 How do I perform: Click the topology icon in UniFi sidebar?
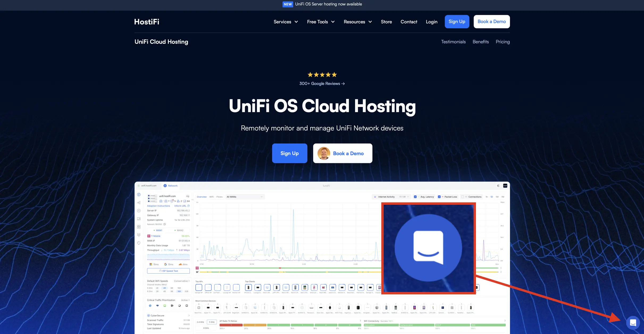pyautogui.click(x=139, y=203)
